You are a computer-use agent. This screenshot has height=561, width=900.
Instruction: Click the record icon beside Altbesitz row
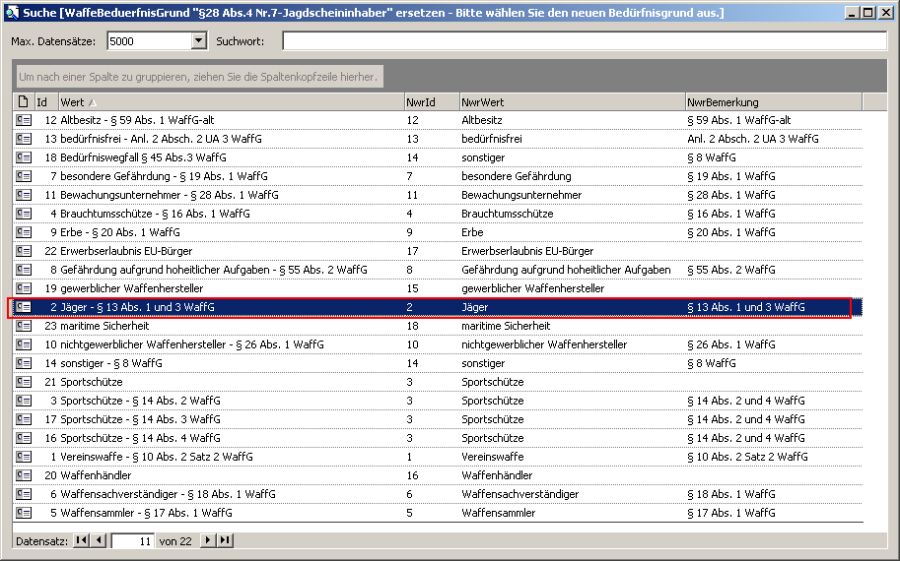pos(23,120)
